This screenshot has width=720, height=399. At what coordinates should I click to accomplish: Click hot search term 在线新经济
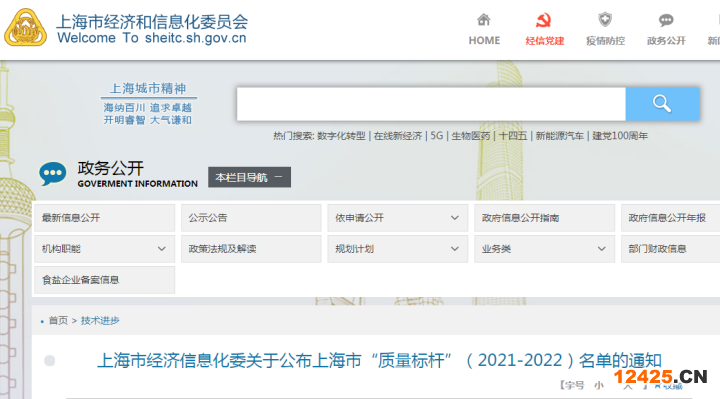pos(398,136)
